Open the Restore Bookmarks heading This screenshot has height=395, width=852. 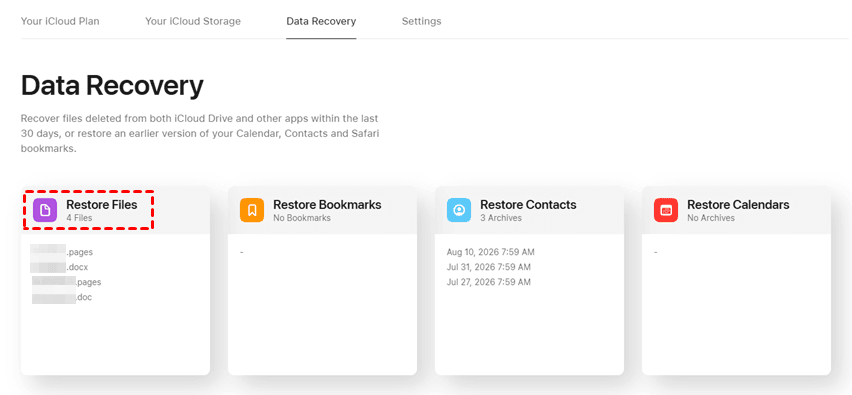327,205
